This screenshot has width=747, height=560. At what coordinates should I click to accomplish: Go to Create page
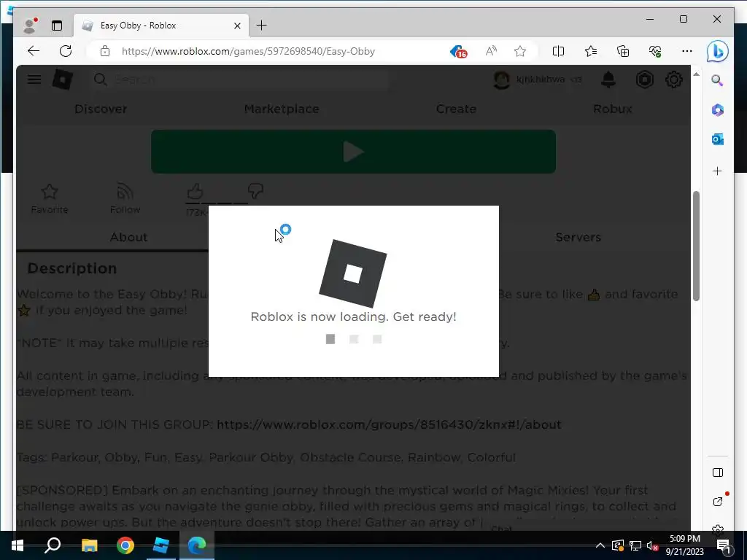pos(456,109)
